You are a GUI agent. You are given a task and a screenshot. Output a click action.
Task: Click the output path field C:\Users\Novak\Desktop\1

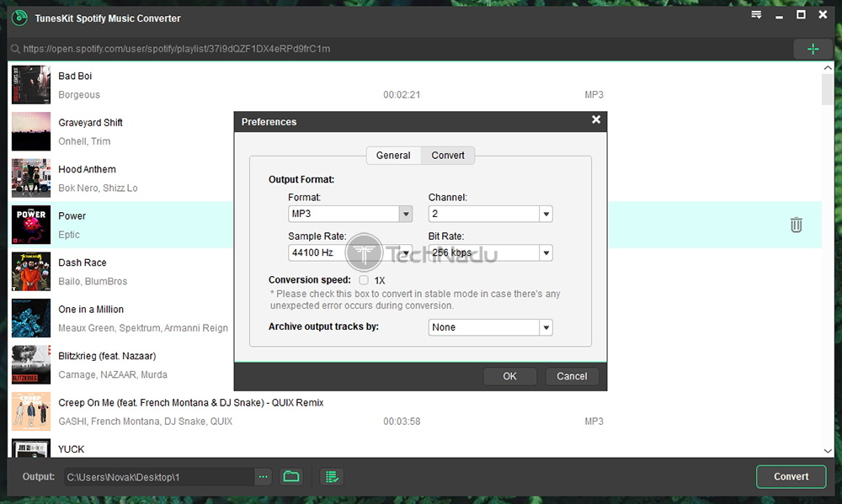click(159, 476)
